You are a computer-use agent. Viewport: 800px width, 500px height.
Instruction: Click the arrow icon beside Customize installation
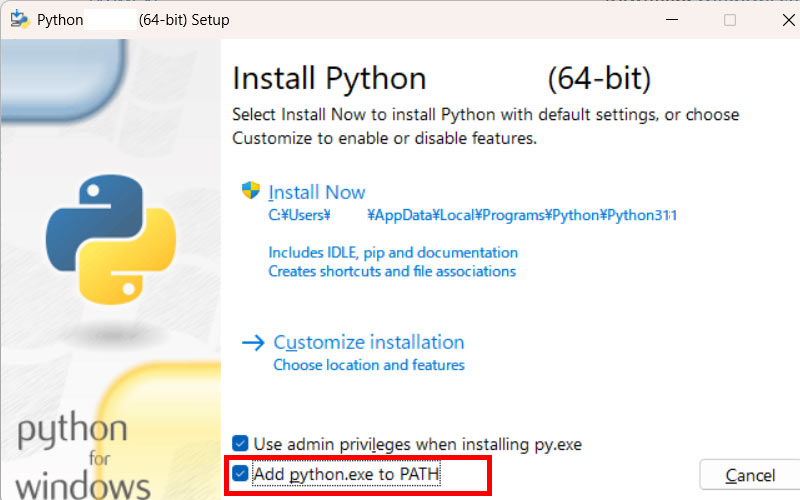point(252,342)
